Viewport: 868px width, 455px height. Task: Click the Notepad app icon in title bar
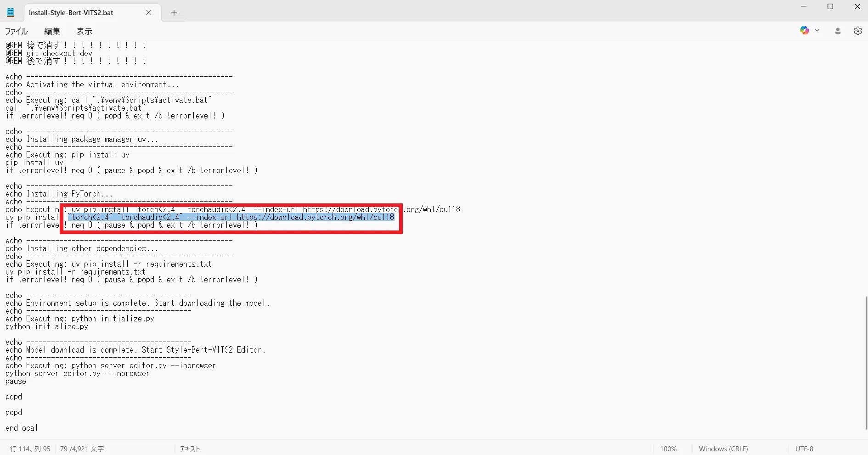tap(11, 12)
